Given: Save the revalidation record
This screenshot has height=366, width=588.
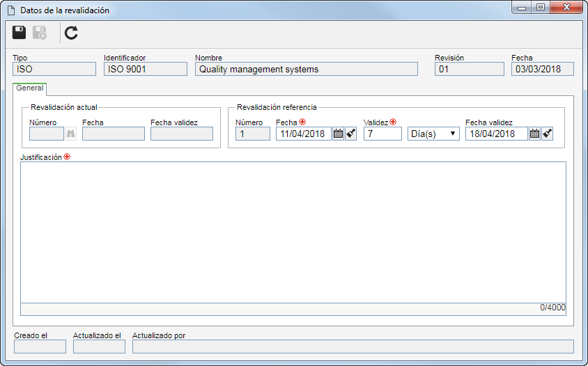Looking at the screenshot, I should coord(19,33).
